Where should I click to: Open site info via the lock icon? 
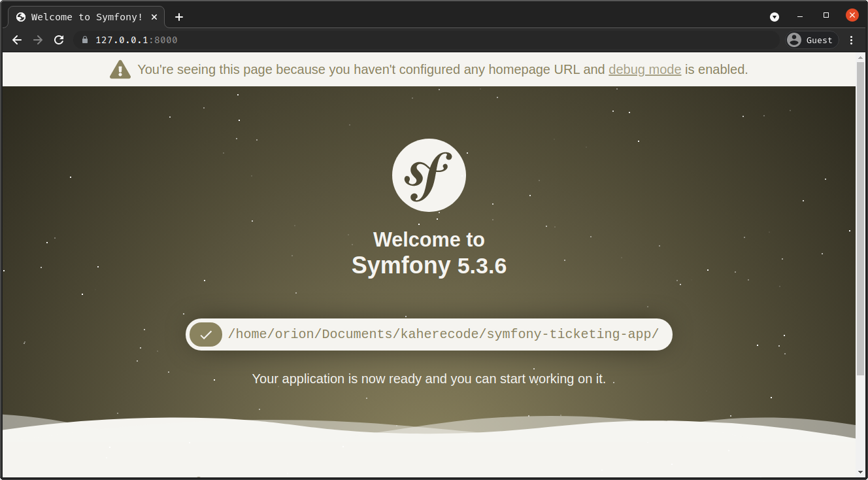click(84, 40)
